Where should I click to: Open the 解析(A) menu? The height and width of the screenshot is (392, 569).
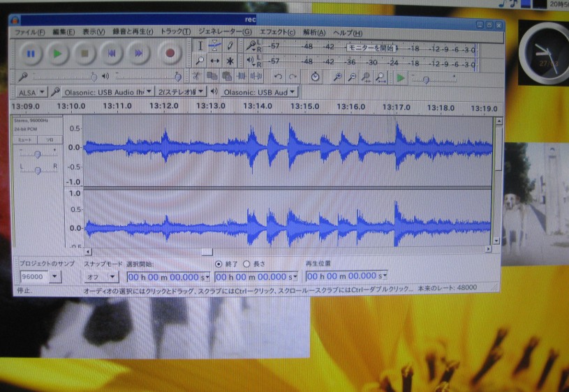[x=314, y=33]
